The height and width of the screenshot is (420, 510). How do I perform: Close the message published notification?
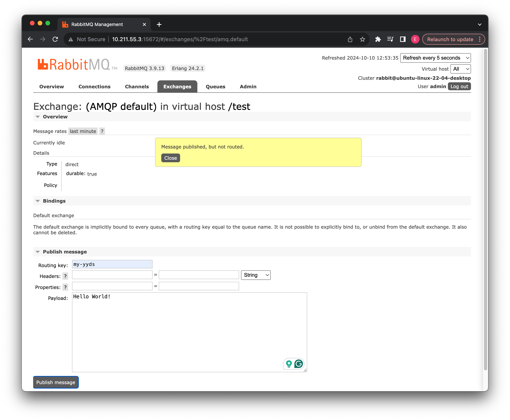[170, 158]
